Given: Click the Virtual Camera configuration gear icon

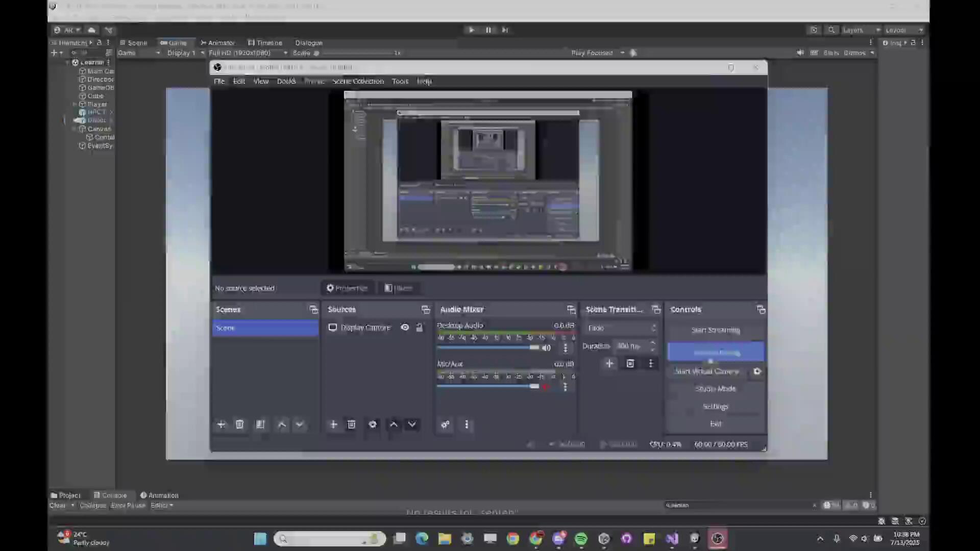Looking at the screenshot, I should coord(757,371).
